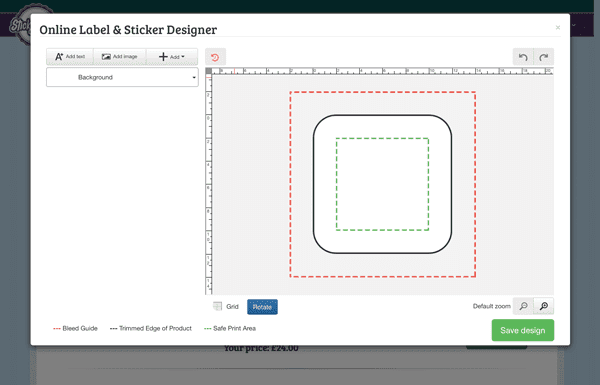
Task: Toggle the Grid option
Action: pyautogui.click(x=226, y=307)
